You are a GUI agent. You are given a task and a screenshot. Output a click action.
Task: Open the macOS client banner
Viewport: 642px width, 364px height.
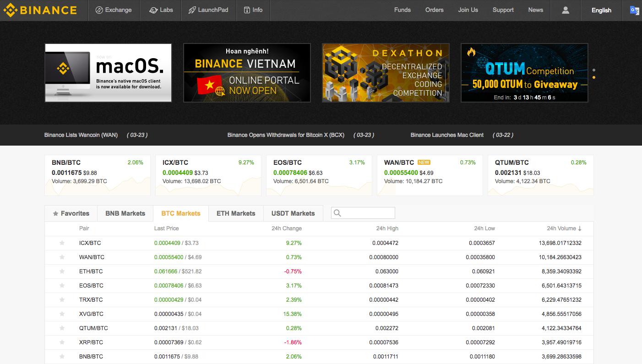108,73
